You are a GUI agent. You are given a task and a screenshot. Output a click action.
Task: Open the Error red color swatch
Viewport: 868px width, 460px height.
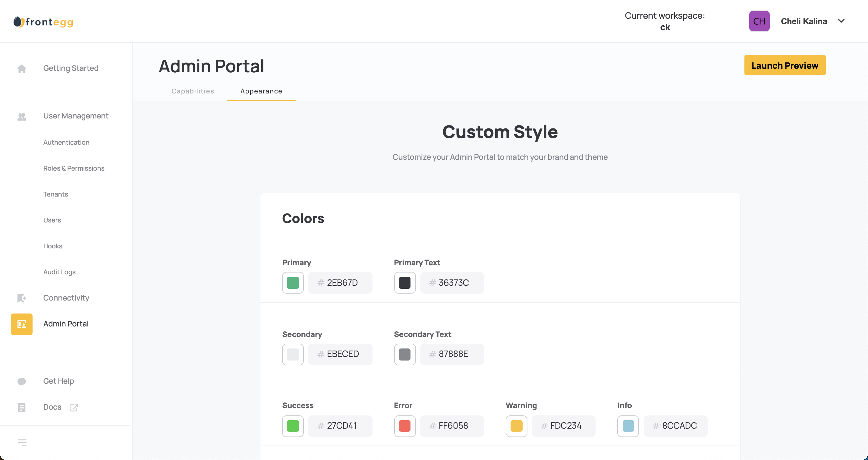[405, 426]
